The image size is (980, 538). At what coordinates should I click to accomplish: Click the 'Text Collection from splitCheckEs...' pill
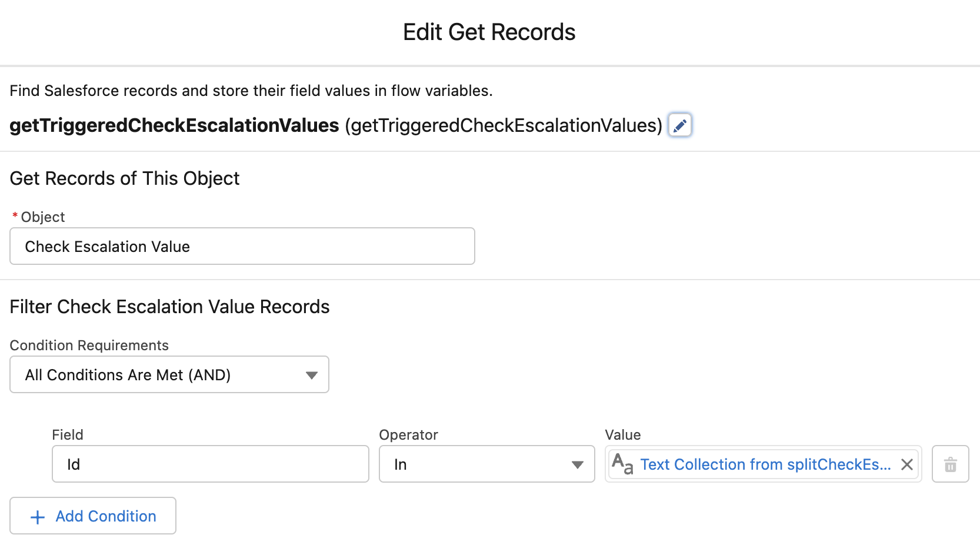click(765, 464)
